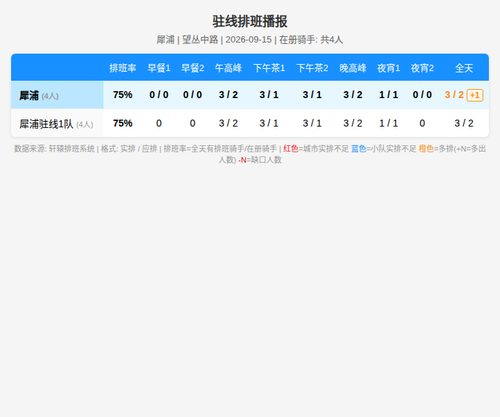
Task: Click 数据来源: 轩辕排班系统 in the footnote
Action: point(54,149)
